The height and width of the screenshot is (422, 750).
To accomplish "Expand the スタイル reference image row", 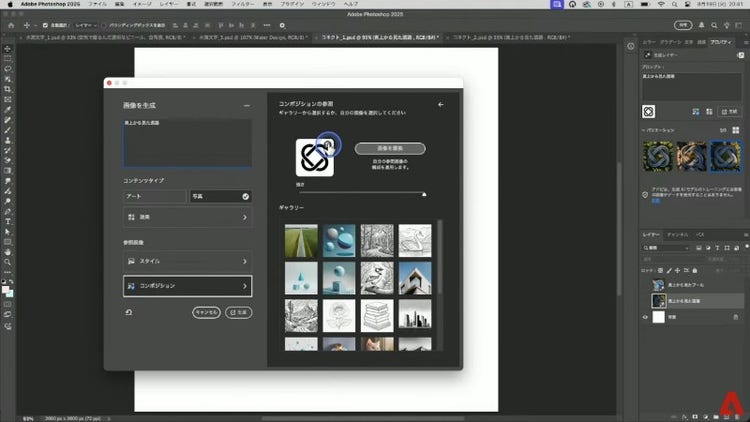I will (x=187, y=261).
